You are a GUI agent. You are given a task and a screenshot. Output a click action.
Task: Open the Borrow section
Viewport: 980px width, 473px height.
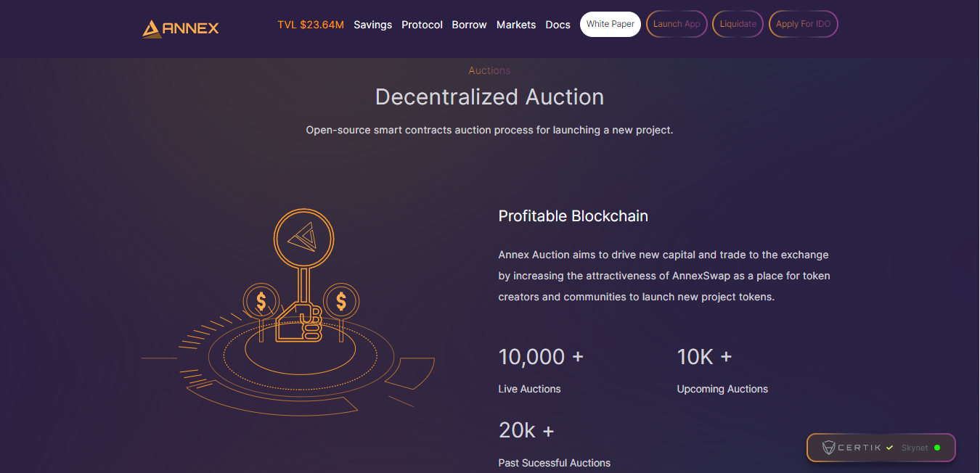(x=469, y=25)
